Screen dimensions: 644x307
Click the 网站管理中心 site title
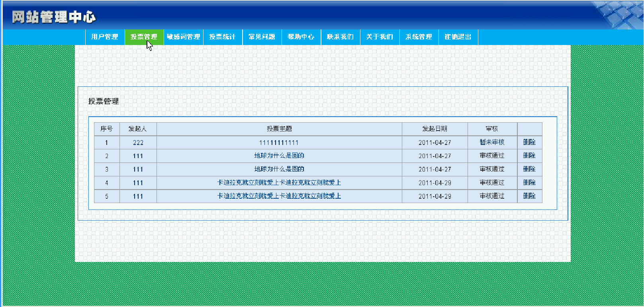(54, 17)
